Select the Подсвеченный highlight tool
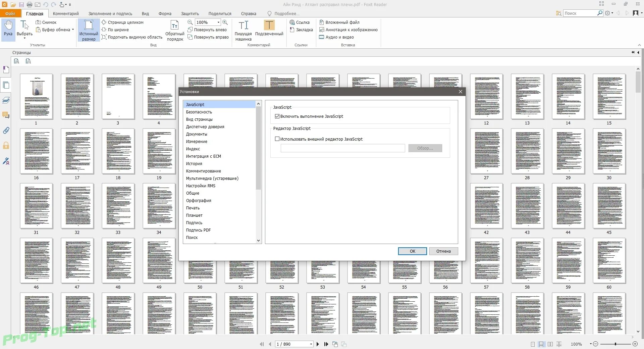The image size is (644, 349). click(269, 28)
